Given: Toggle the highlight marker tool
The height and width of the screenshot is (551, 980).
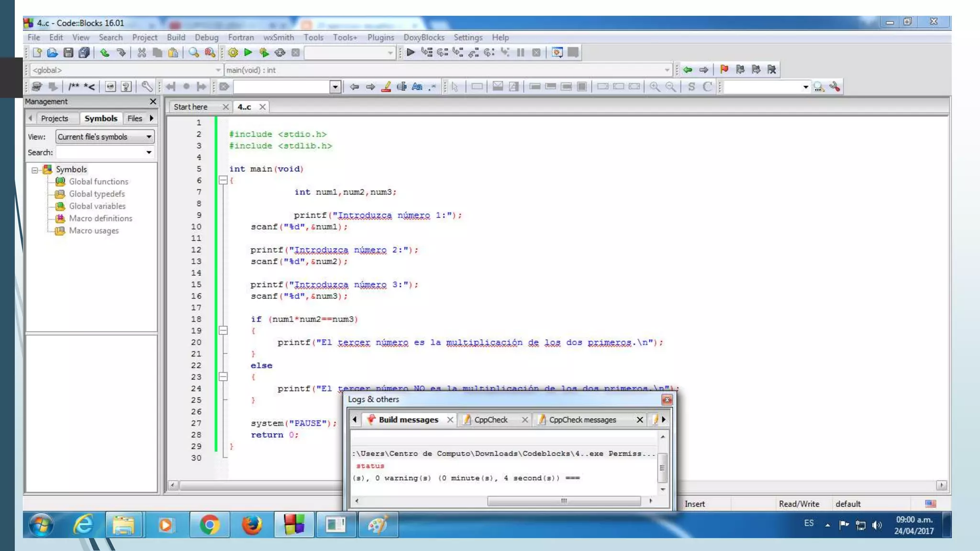Looking at the screenshot, I should [386, 87].
